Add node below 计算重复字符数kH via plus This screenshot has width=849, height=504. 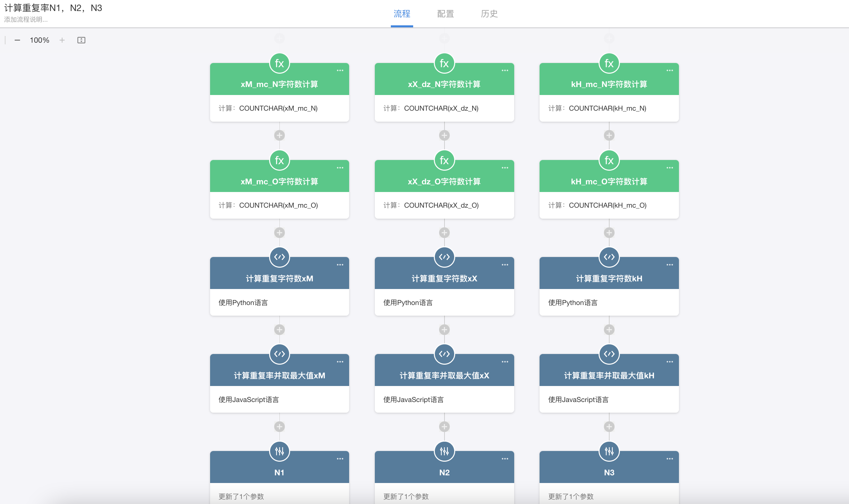[609, 329]
